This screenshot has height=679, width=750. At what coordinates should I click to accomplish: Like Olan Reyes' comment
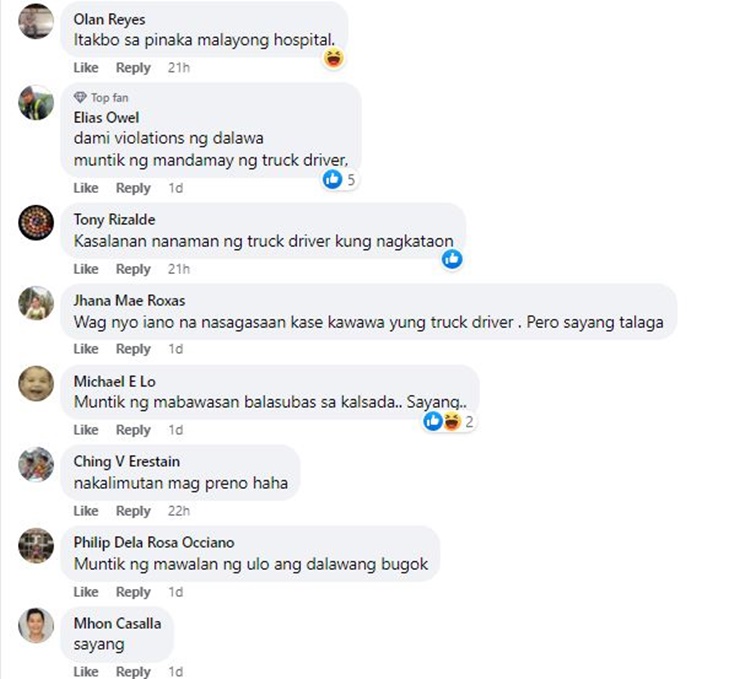[x=86, y=67]
